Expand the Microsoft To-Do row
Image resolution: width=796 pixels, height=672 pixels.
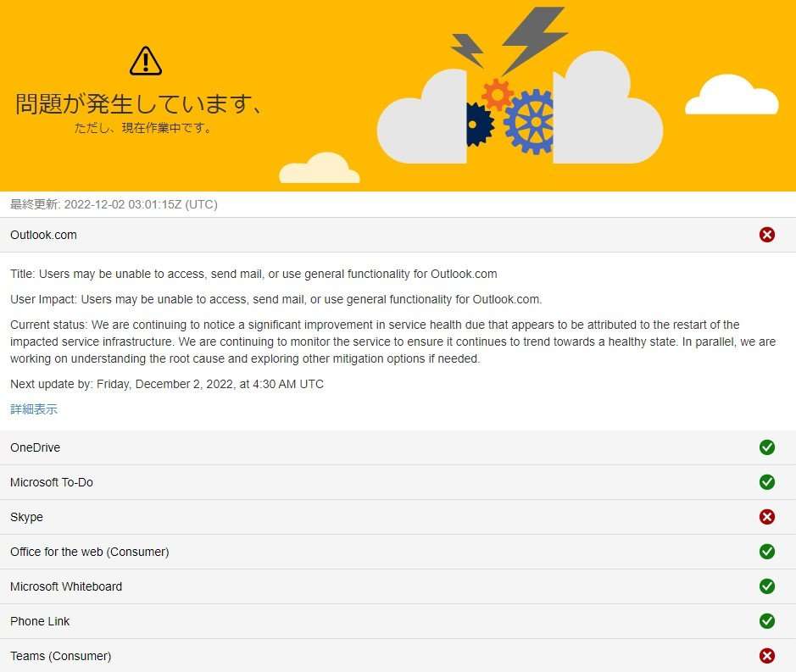pyautogui.click(x=398, y=482)
